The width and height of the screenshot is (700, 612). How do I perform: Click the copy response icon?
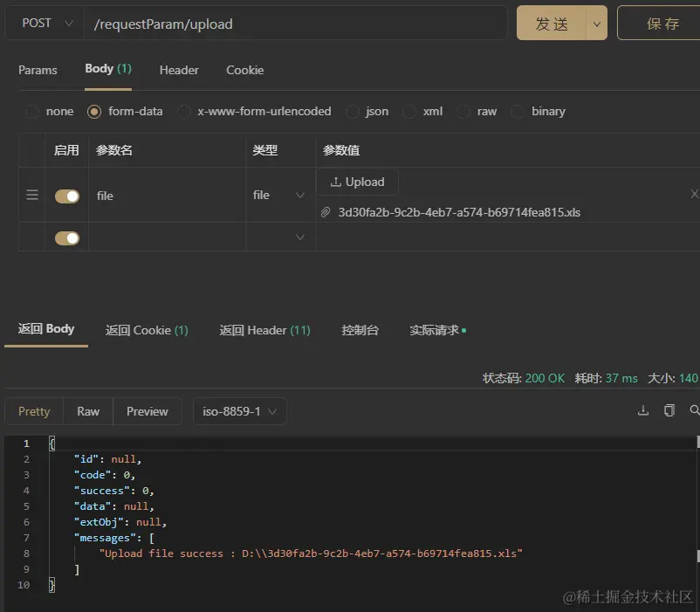click(x=669, y=409)
